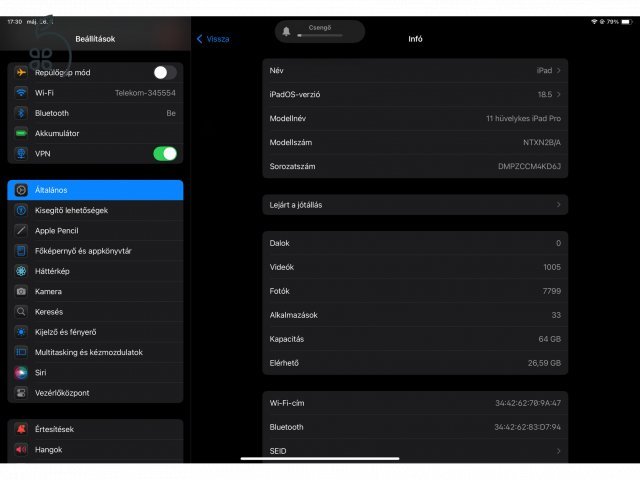Viewport: 640px width, 480px height.
Task: Open Hangok settings
Action: (95, 449)
